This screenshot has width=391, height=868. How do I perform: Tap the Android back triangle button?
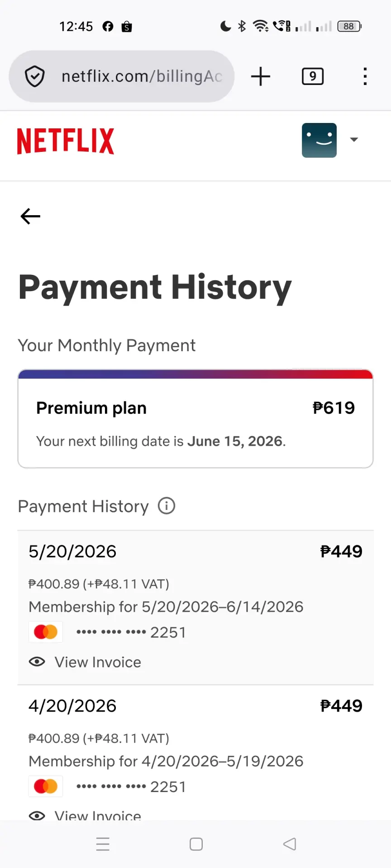290,844
